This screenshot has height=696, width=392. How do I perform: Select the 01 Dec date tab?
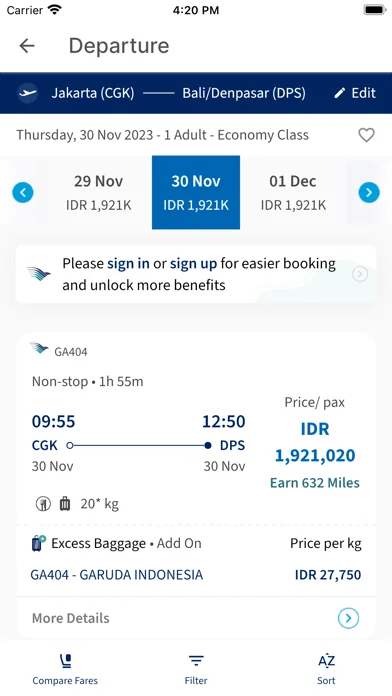(293, 193)
